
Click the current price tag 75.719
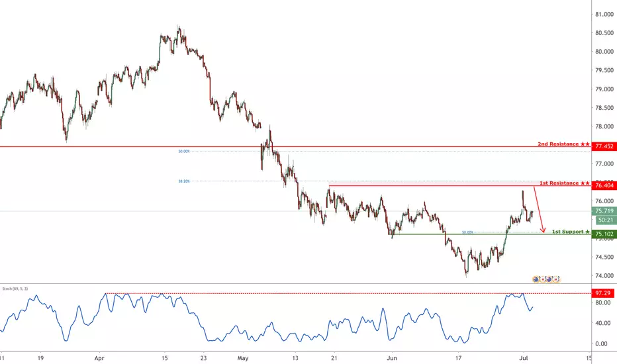[x=604, y=211]
